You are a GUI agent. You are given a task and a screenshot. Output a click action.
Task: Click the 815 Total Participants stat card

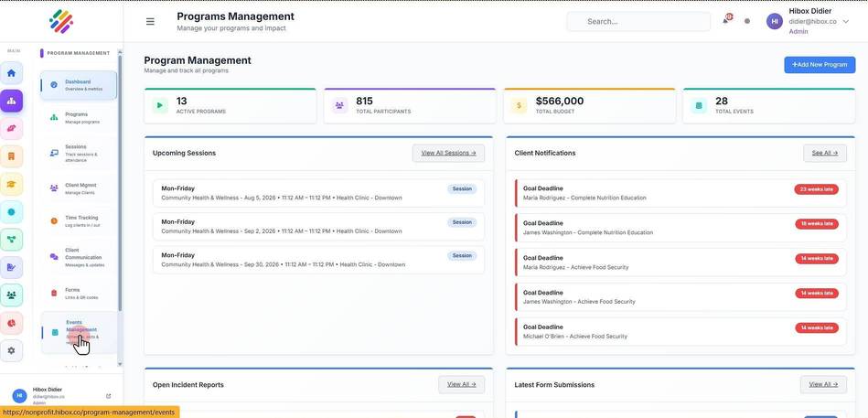point(410,105)
